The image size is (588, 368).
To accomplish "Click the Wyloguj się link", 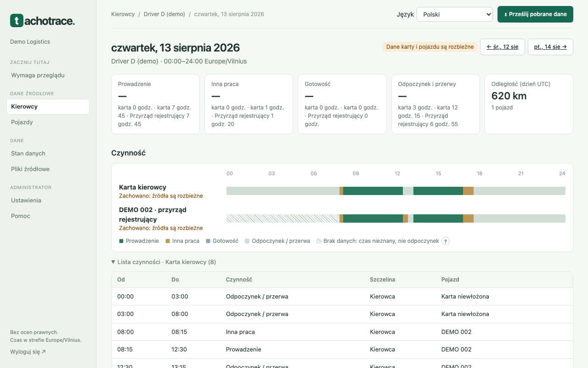I will (x=28, y=352).
